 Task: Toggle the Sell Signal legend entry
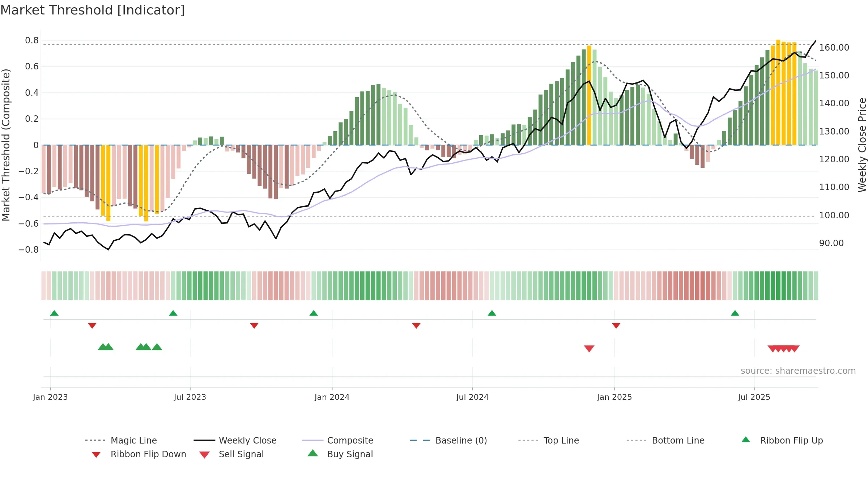pyautogui.click(x=231, y=454)
